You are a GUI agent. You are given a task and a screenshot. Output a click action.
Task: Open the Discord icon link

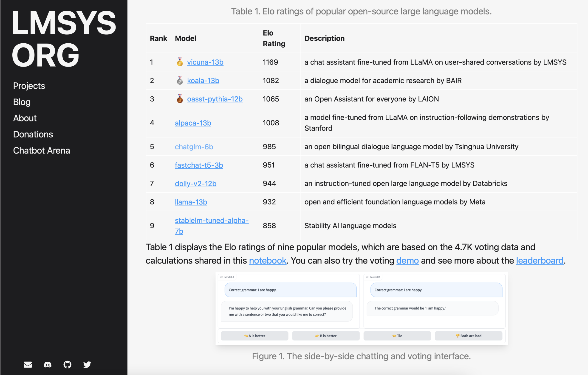(48, 364)
